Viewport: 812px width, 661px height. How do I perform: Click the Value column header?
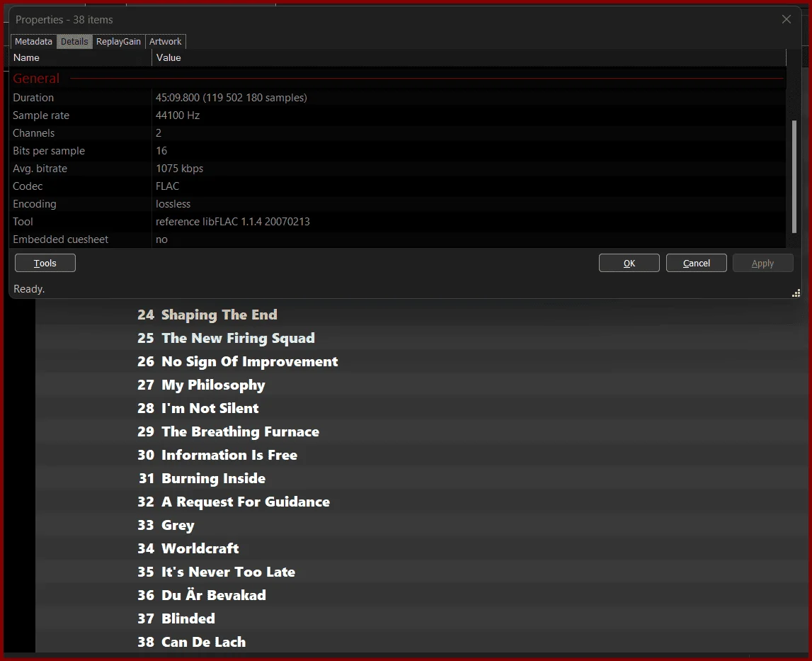469,57
